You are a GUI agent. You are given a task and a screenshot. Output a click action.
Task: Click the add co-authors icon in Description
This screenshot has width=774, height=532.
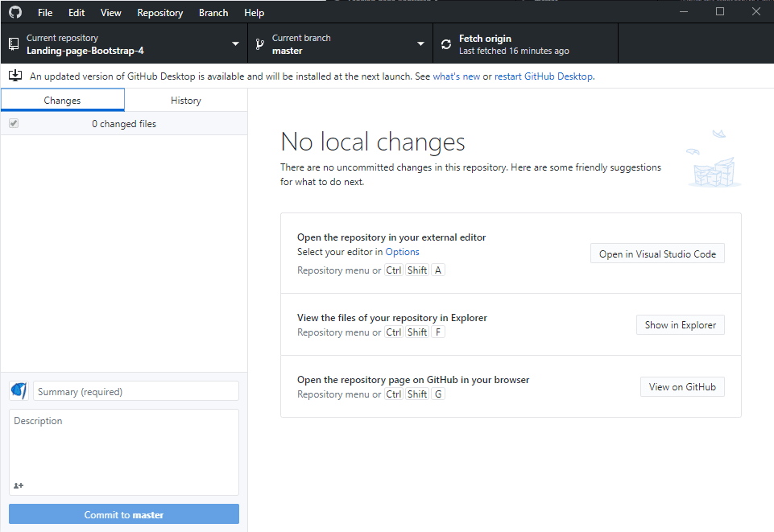tap(19, 485)
